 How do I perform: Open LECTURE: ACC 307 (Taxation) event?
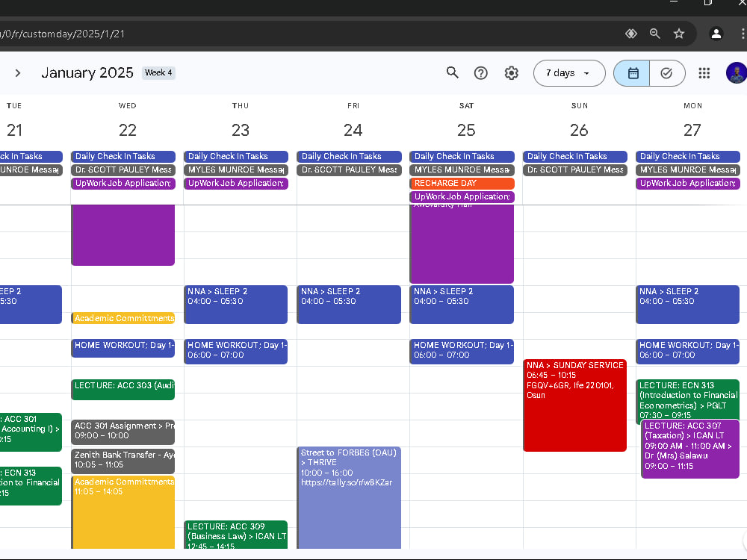point(690,449)
